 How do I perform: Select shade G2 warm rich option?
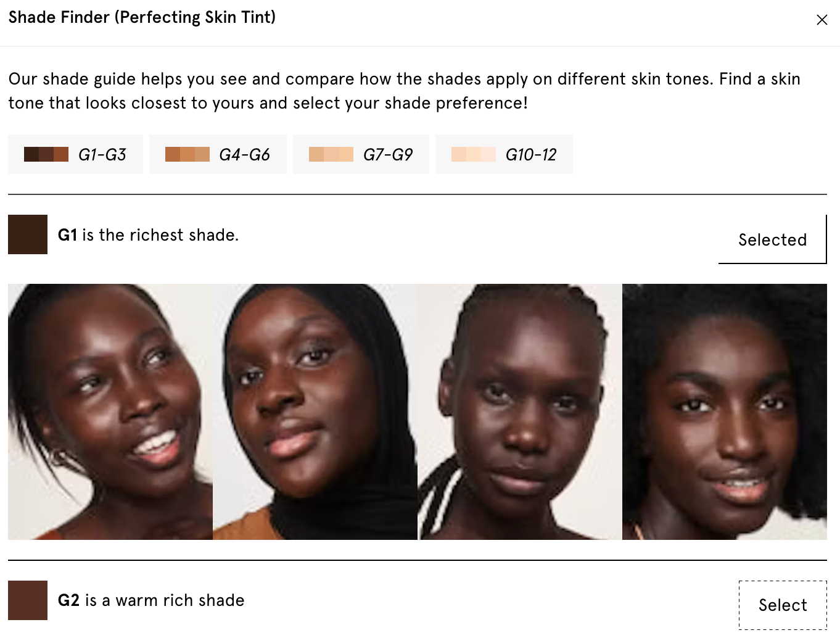coord(782,605)
